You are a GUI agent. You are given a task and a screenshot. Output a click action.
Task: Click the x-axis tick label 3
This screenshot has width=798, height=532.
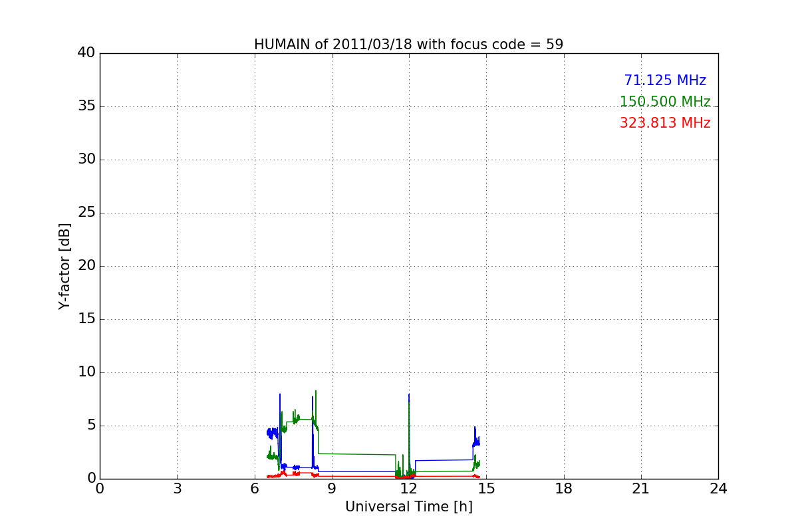[x=177, y=489]
